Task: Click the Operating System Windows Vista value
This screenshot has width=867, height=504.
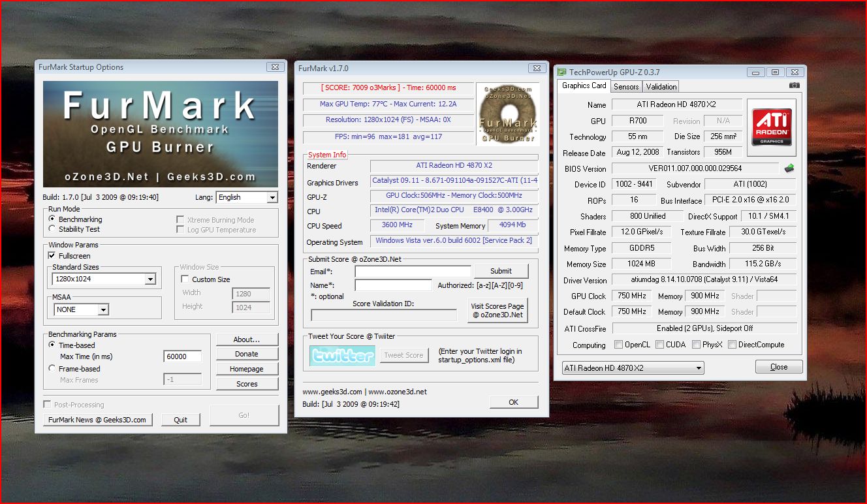Action: [454, 241]
